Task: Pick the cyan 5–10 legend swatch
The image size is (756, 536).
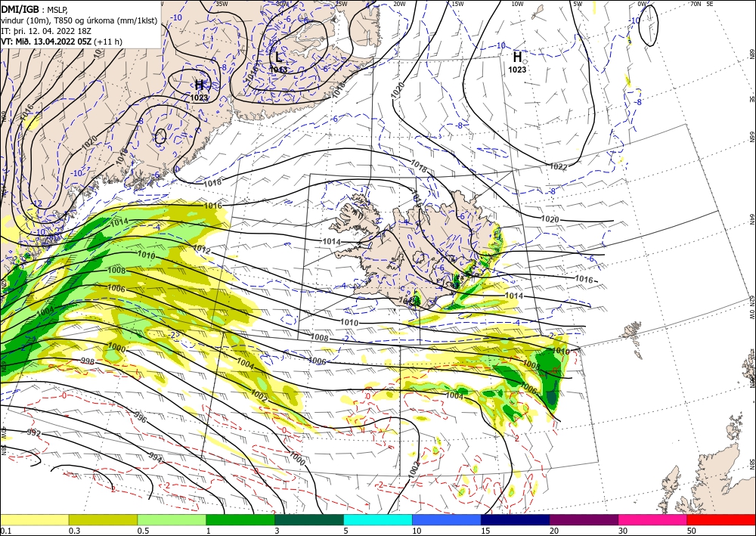Action: [x=378, y=519]
